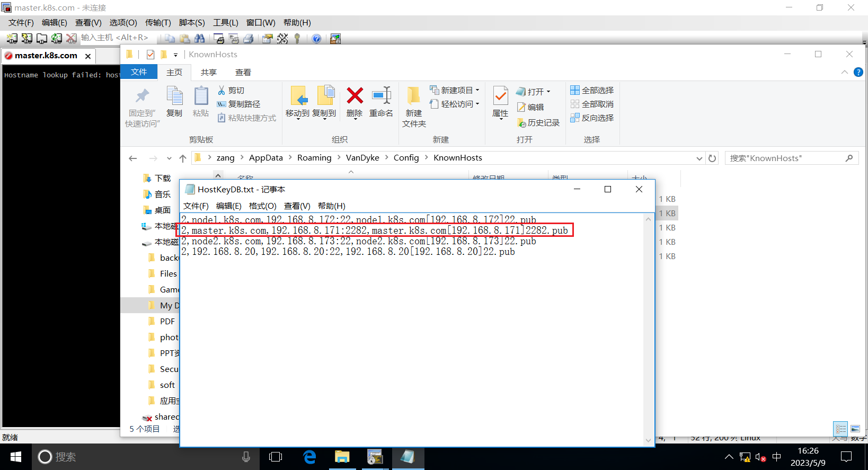Click the printer Print icon in SecureCRT
Image resolution: width=868 pixels, height=470 pixels.
[249, 38]
